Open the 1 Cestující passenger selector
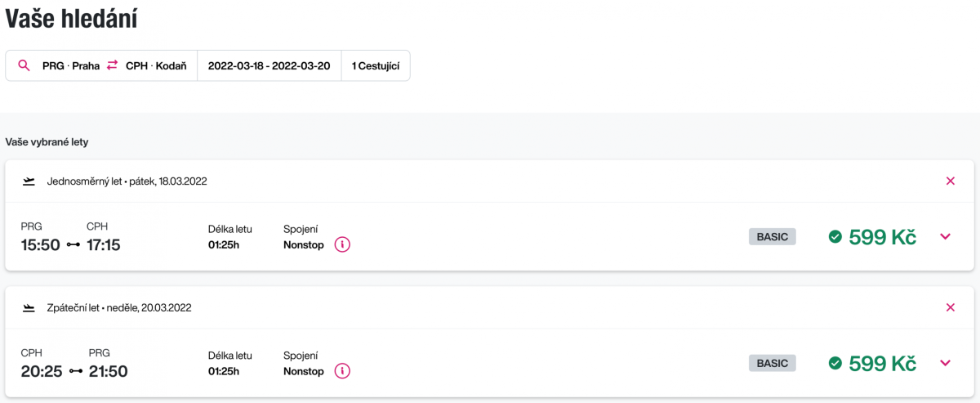 376,66
